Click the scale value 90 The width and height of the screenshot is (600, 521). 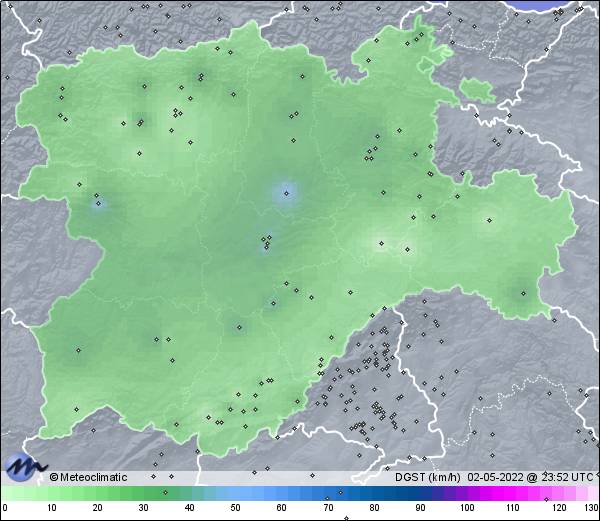(420, 508)
